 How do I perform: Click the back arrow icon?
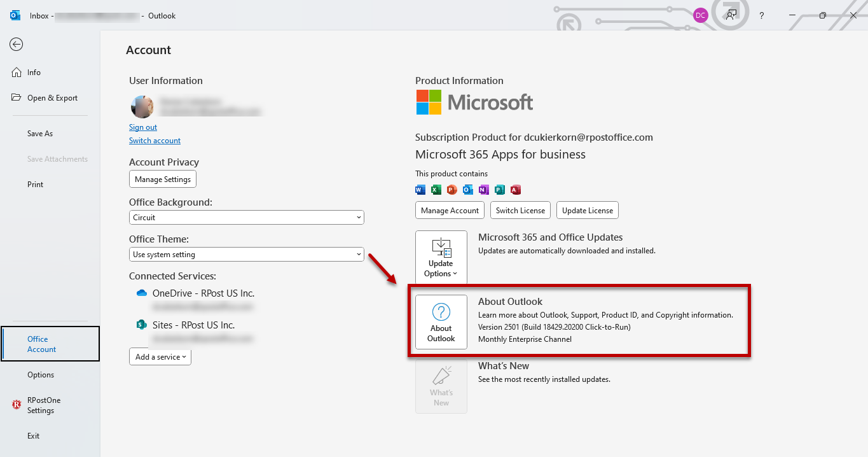click(17, 44)
